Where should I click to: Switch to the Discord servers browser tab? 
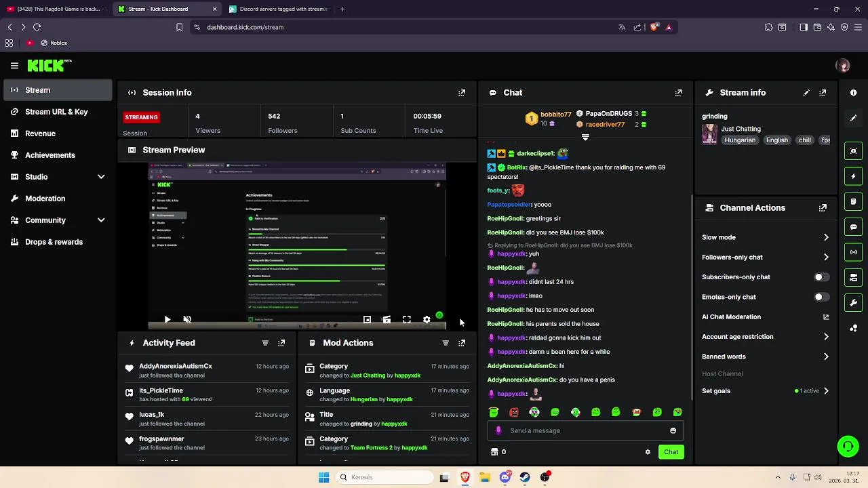[x=278, y=9]
